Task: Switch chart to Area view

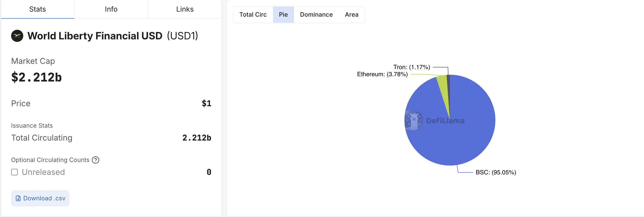Action: (352, 15)
